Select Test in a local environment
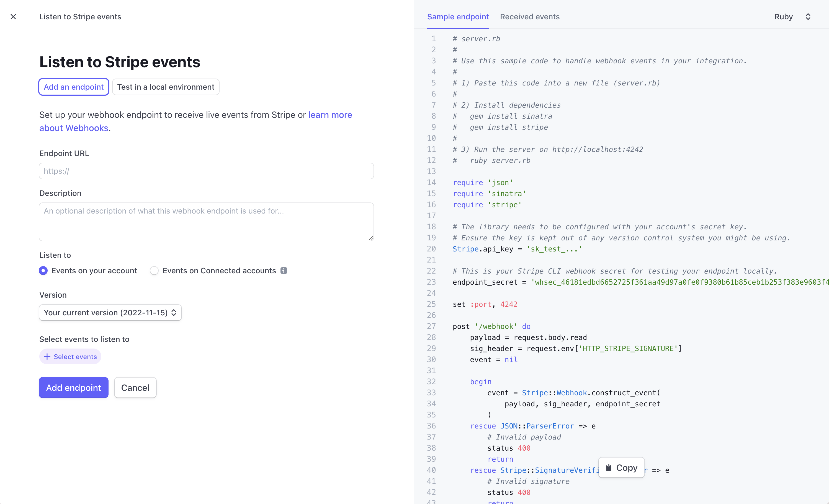The height and width of the screenshot is (504, 829). pyautogui.click(x=166, y=87)
